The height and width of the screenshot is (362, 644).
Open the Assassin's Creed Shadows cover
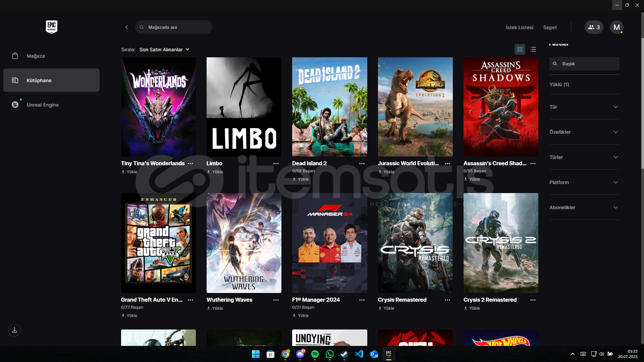(x=501, y=107)
